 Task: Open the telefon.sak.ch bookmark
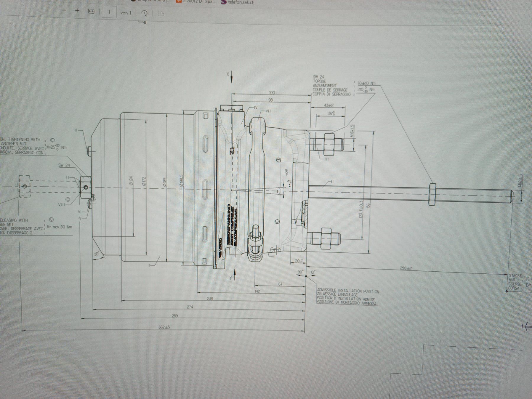(238, 2)
